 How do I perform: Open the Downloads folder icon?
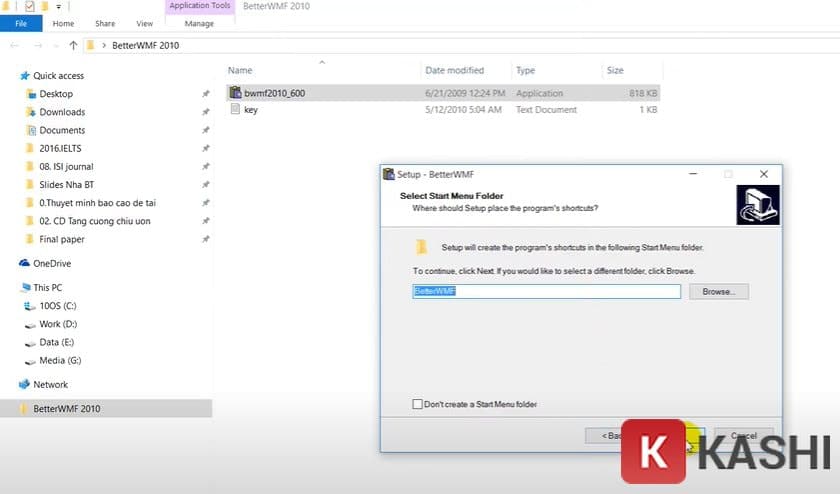[31, 112]
